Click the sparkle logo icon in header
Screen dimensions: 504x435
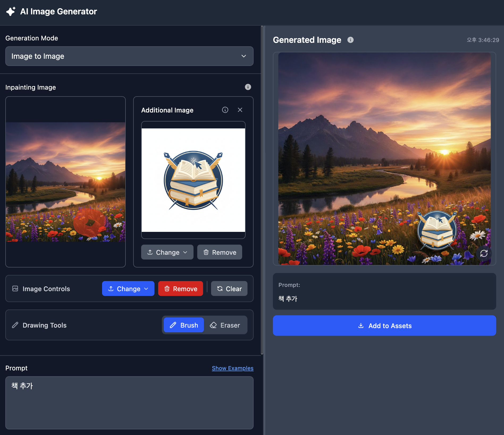(11, 11)
